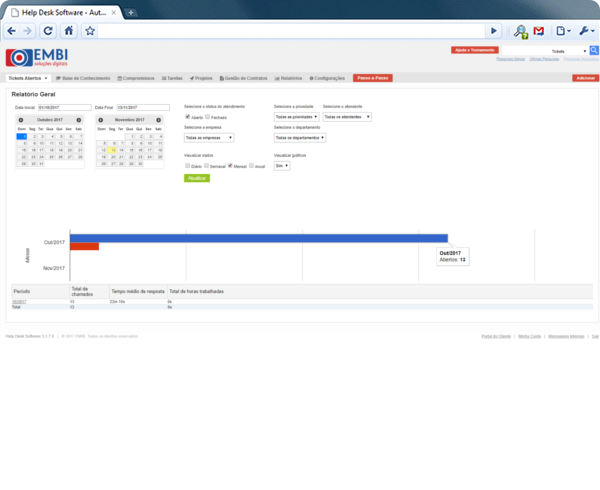
Task: Open a new browser tab
Action: [x=132, y=10]
